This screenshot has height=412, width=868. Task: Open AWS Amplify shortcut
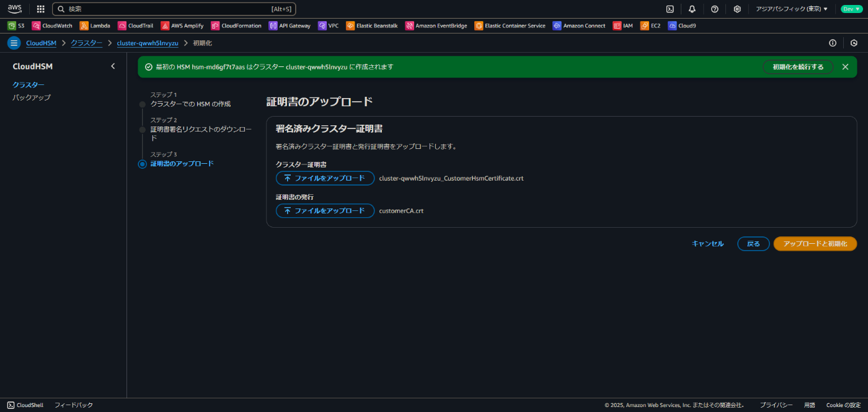182,26
